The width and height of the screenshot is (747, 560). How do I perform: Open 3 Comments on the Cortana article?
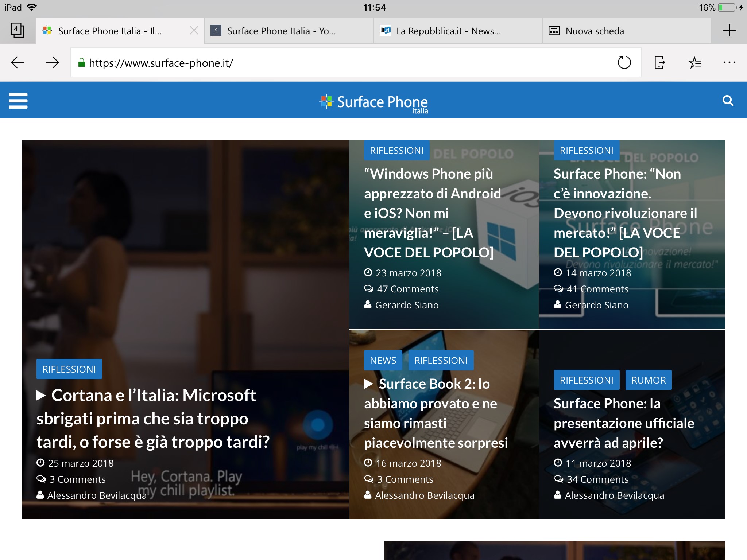point(77,479)
